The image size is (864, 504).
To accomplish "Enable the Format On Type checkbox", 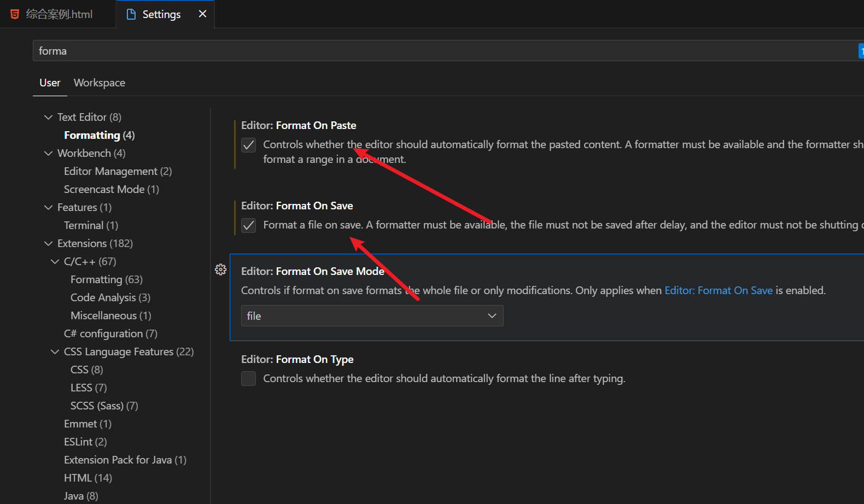I will (x=249, y=379).
